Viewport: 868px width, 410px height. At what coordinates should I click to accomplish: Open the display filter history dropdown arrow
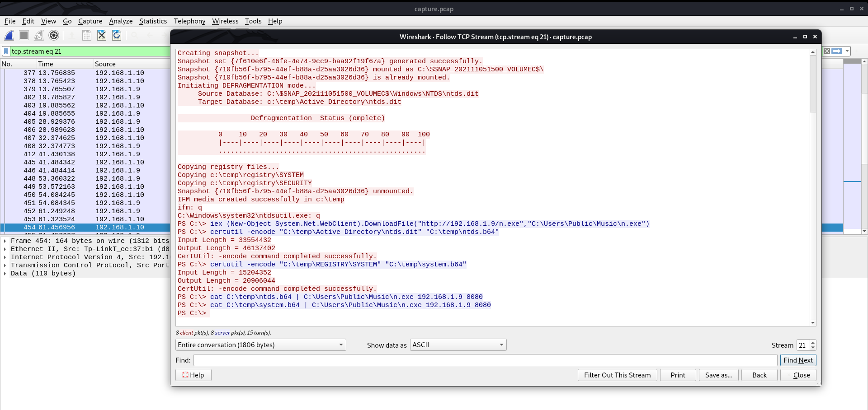click(847, 51)
